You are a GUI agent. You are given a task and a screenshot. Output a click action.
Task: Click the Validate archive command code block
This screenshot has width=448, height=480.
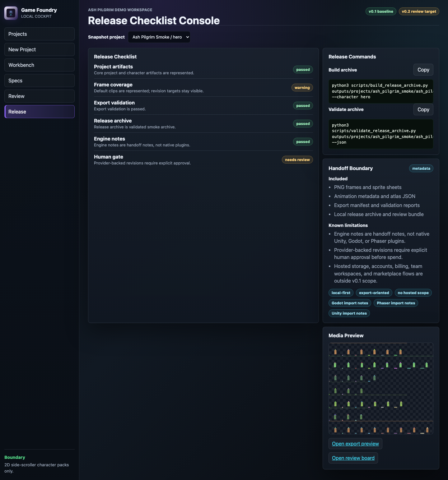381,134
